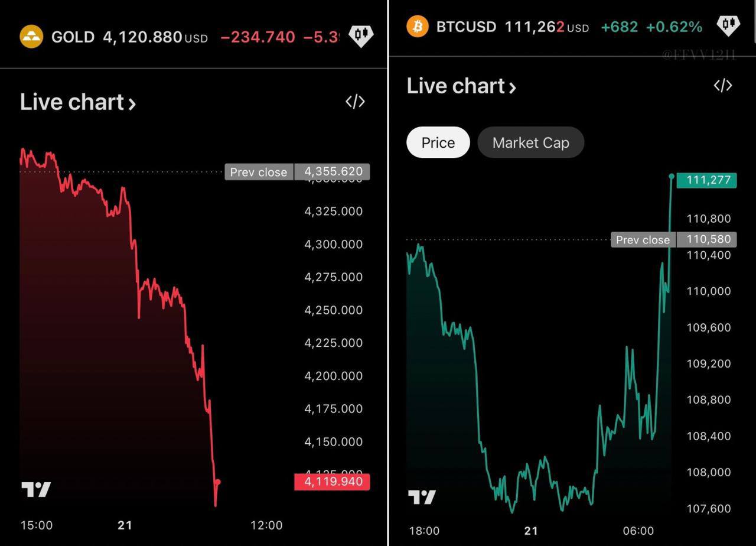756x546 pixels.
Task: Select the Price toggle pill
Action: click(438, 142)
